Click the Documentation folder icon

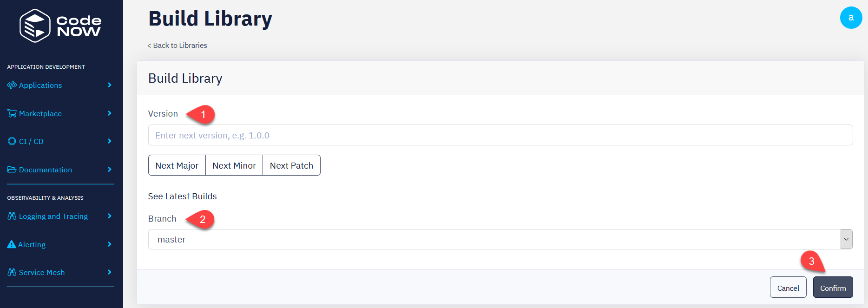coord(12,170)
